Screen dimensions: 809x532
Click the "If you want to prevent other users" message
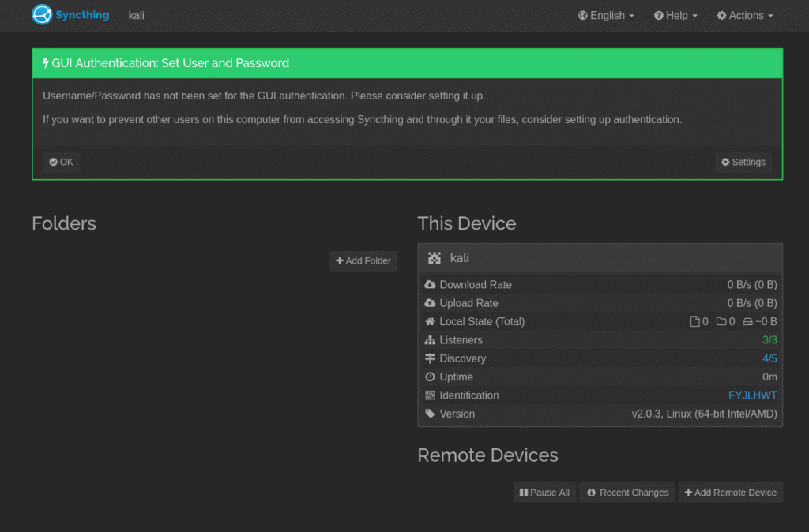click(362, 120)
